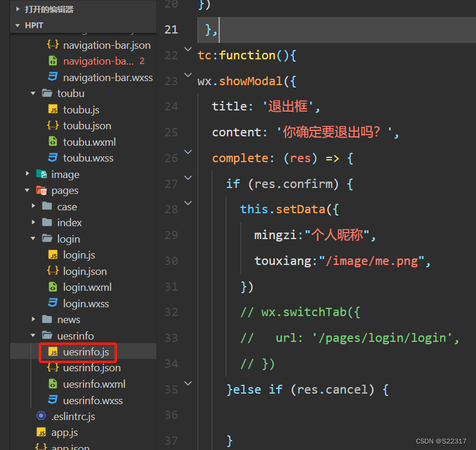Screen dimensions: 476x450
Task: Click the app.js JS file icon
Action: pos(41,432)
